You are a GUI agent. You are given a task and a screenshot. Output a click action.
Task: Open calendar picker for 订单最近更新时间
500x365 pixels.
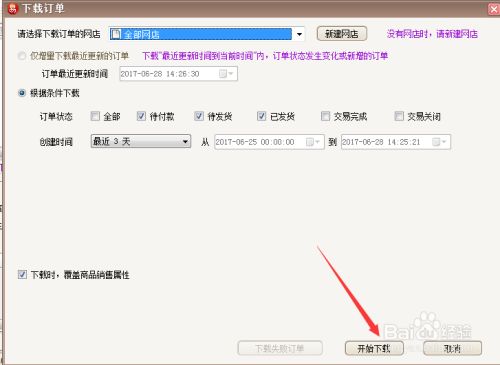(226, 74)
